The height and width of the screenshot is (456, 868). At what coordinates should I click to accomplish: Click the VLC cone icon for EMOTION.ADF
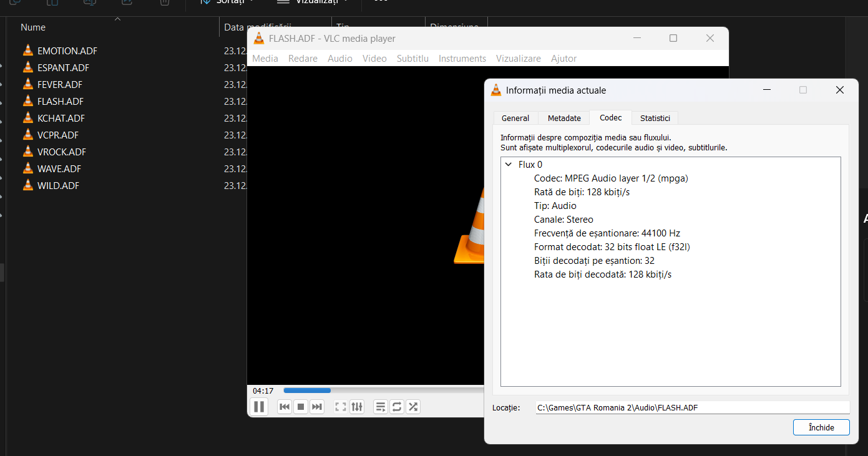(x=27, y=51)
